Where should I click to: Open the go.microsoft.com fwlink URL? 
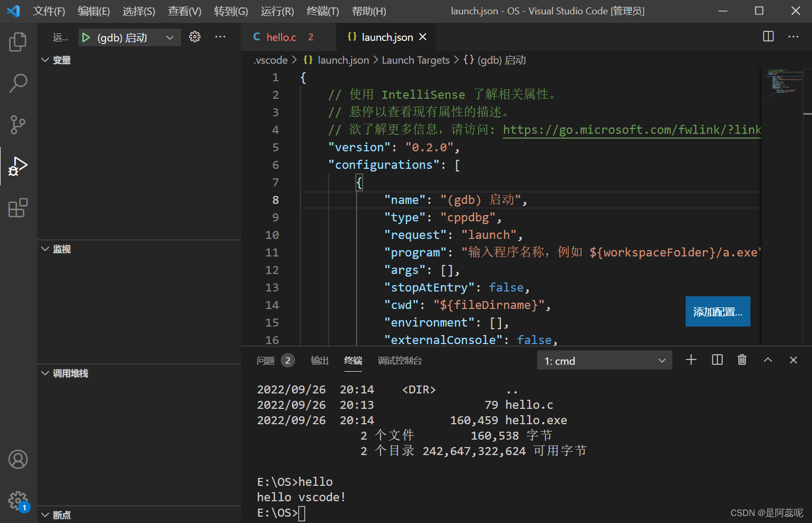pyautogui.click(x=632, y=130)
